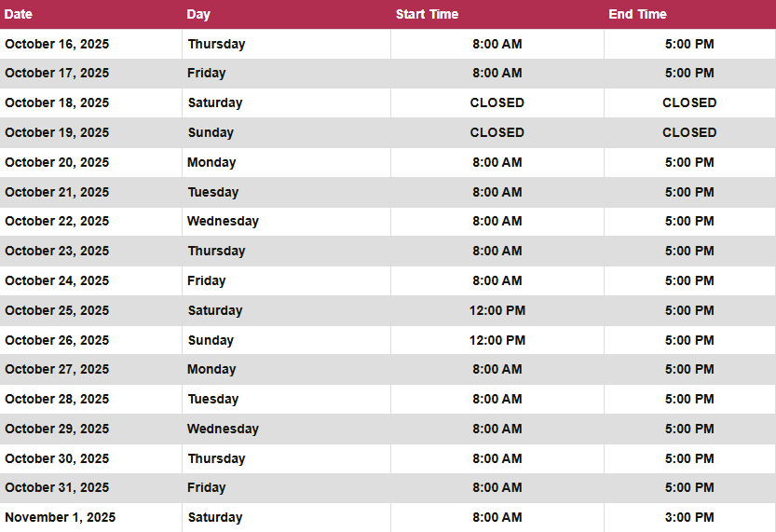Screen dimensions: 776x532
Task: Click Start Time CLOSED cell for October 18
Action: click(x=497, y=102)
